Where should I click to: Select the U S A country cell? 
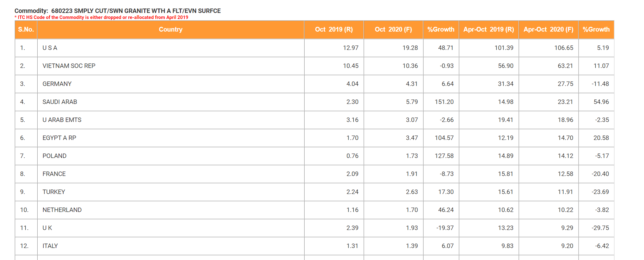pyautogui.click(x=50, y=48)
